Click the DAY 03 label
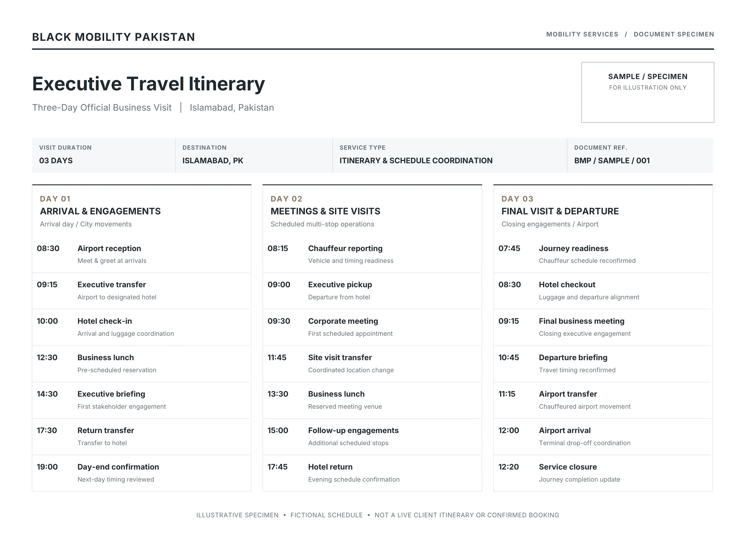This screenshot has width=756, height=535. (517, 199)
